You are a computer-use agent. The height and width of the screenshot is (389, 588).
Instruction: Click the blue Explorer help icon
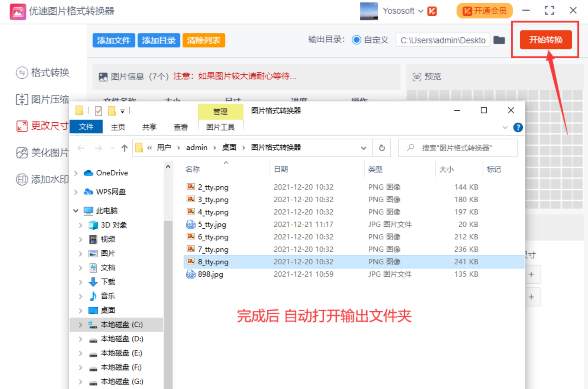[518, 127]
